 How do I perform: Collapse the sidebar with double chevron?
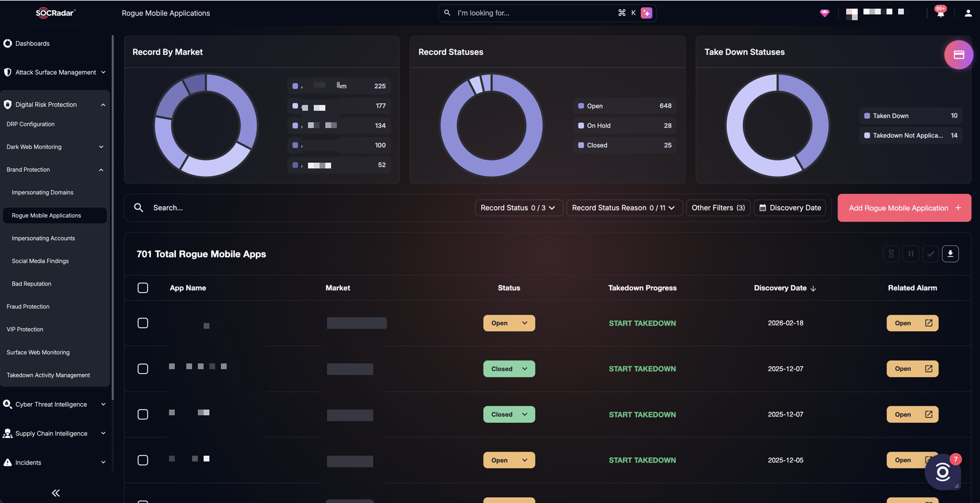(56, 493)
